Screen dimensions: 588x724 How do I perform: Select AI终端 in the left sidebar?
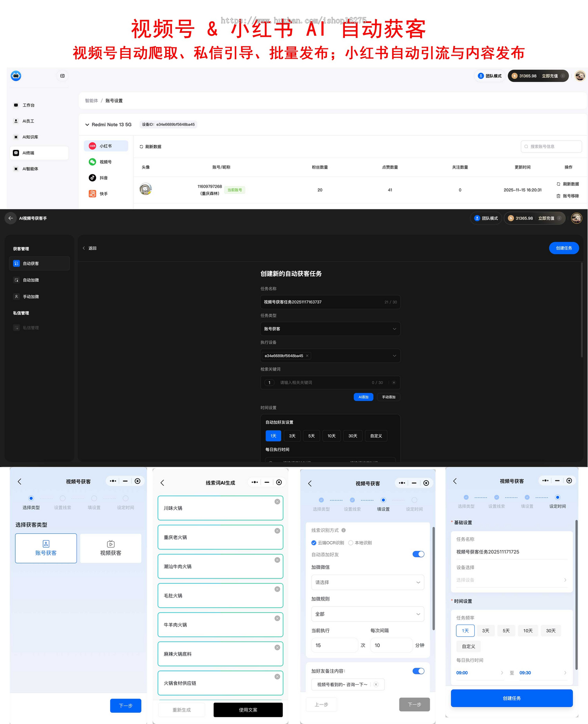click(x=39, y=153)
